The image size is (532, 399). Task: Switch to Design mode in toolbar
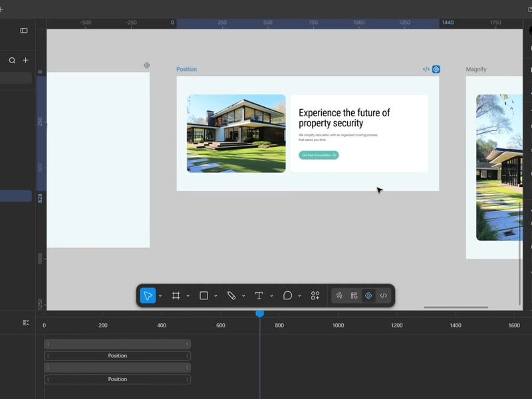click(x=354, y=295)
